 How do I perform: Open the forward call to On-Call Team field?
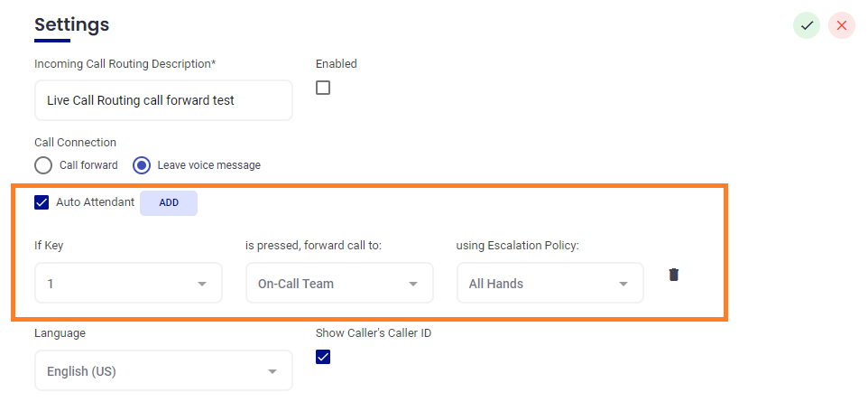coord(329,284)
